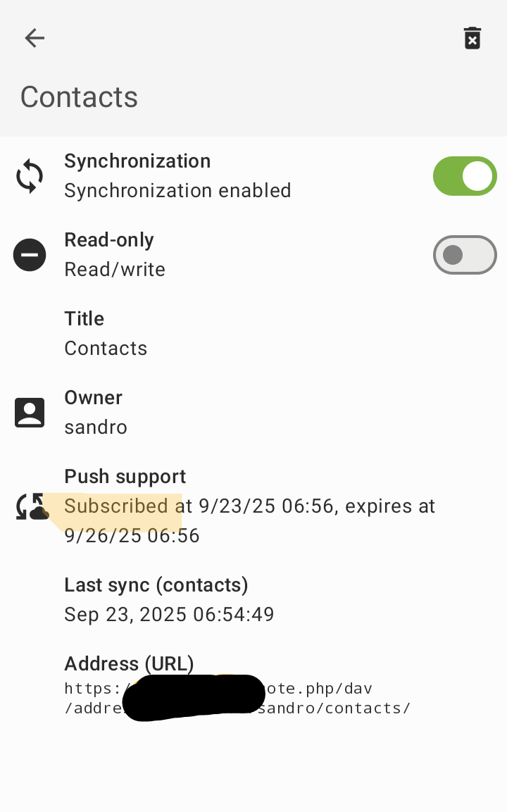Tap the Last sync (contacts) heading

click(156, 585)
